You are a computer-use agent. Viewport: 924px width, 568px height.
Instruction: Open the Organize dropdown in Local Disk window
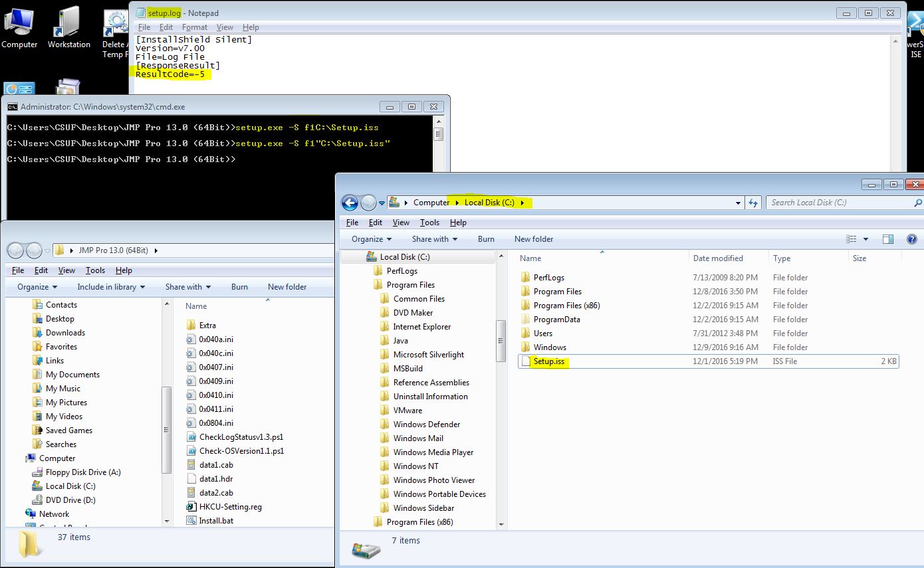coord(372,239)
